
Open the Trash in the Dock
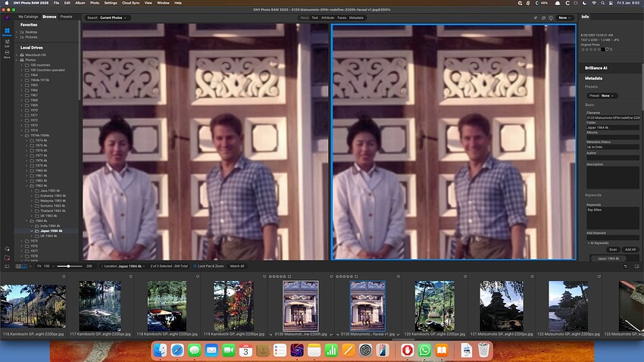[x=484, y=350]
